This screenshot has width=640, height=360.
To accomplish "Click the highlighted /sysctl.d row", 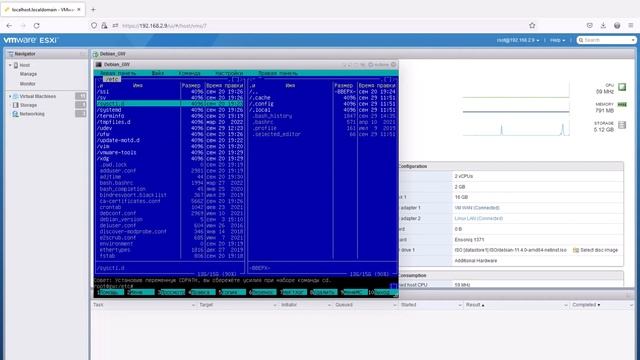I will 170,104.
